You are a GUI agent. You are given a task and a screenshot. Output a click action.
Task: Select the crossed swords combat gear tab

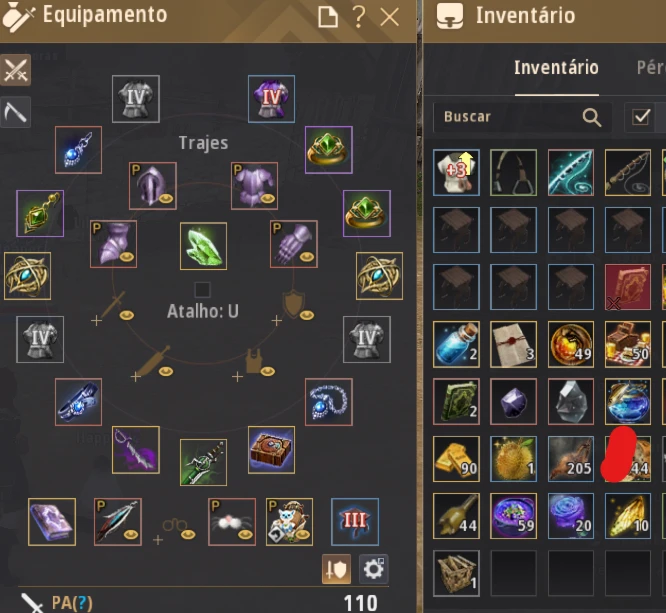coord(15,70)
